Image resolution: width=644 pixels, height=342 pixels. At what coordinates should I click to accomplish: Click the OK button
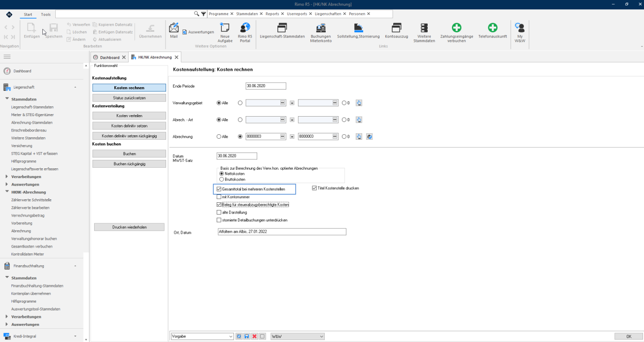629,336
